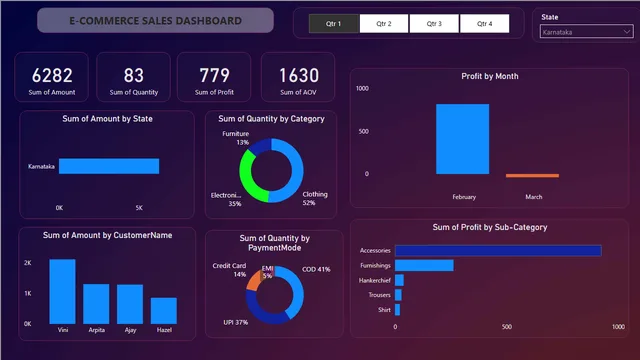Click the E-Commerce Sales Dashboard title banner

point(155,20)
